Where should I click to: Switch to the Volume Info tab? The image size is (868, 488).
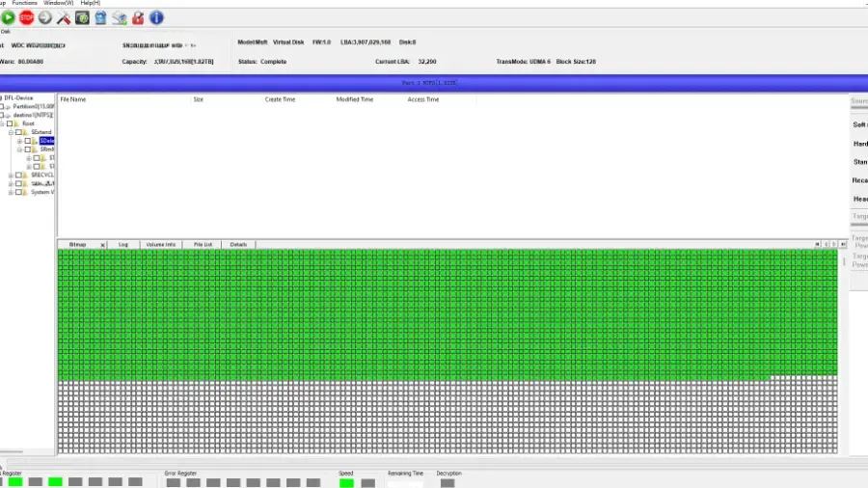160,245
